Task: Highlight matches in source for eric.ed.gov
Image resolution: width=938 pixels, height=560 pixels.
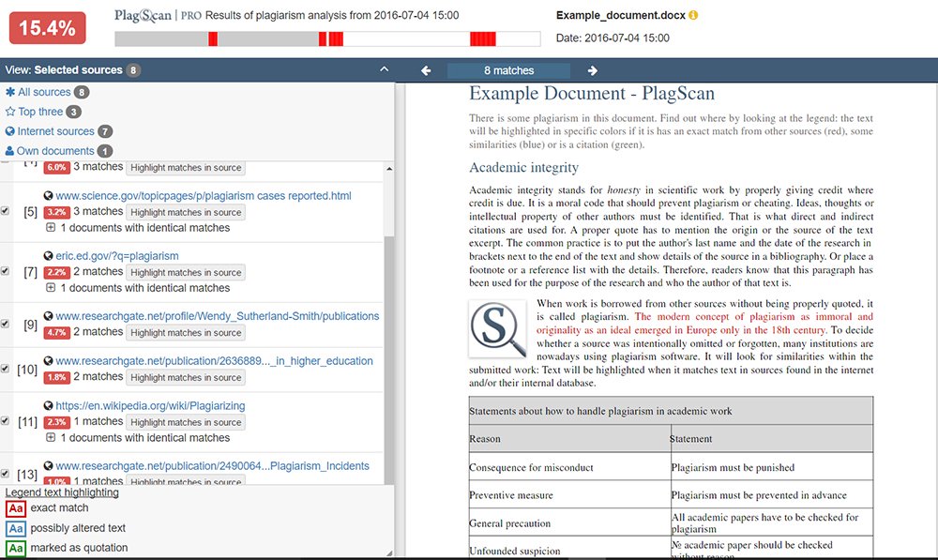Action: coord(186,272)
